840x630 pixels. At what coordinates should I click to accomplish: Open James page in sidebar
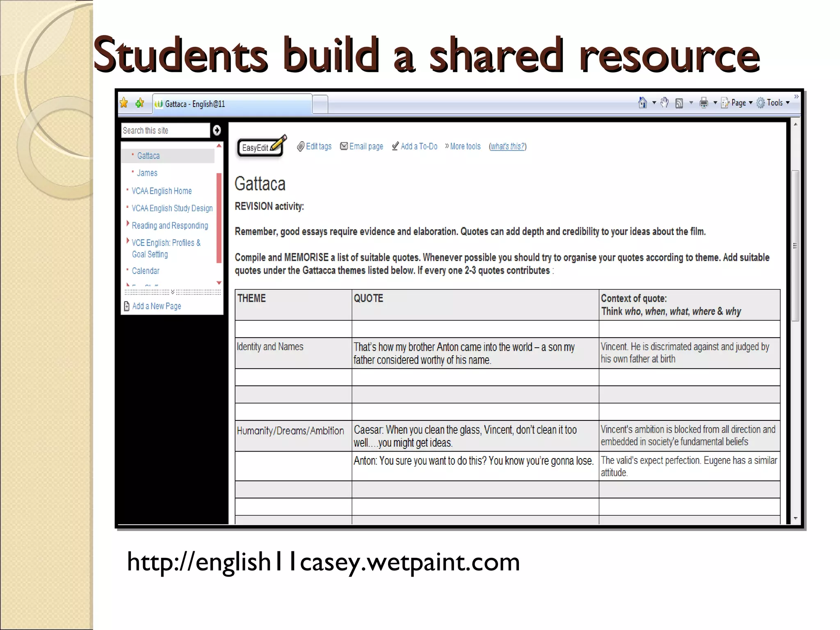[147, 173]
